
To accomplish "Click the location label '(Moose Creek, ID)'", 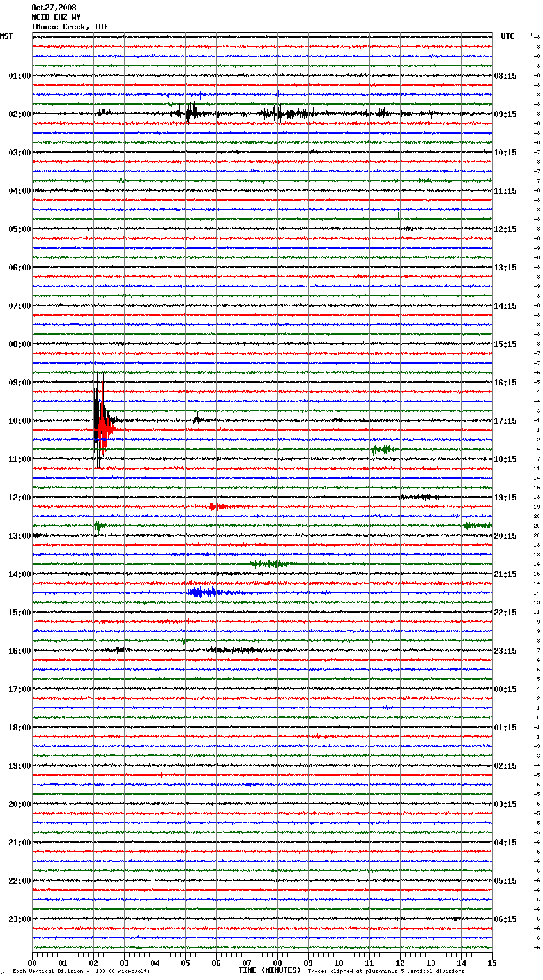I will [x=70, y=27].
